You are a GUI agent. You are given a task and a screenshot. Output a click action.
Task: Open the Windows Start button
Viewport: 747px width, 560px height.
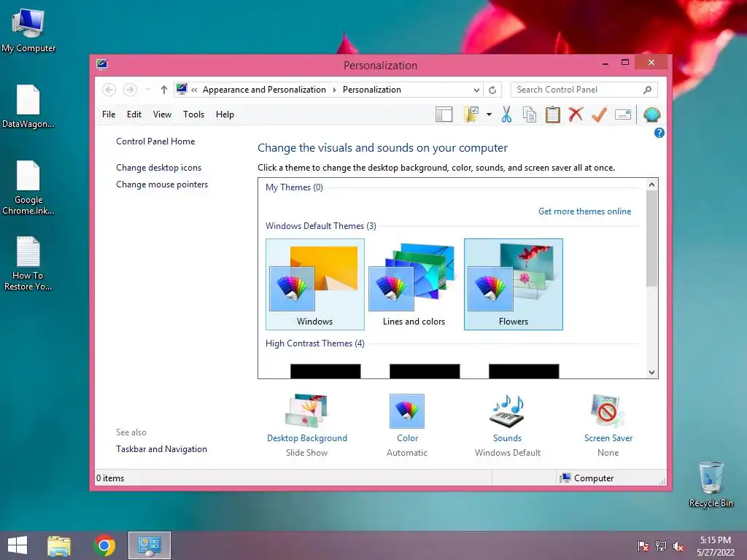pyautogui.click(x=18, y=545)
